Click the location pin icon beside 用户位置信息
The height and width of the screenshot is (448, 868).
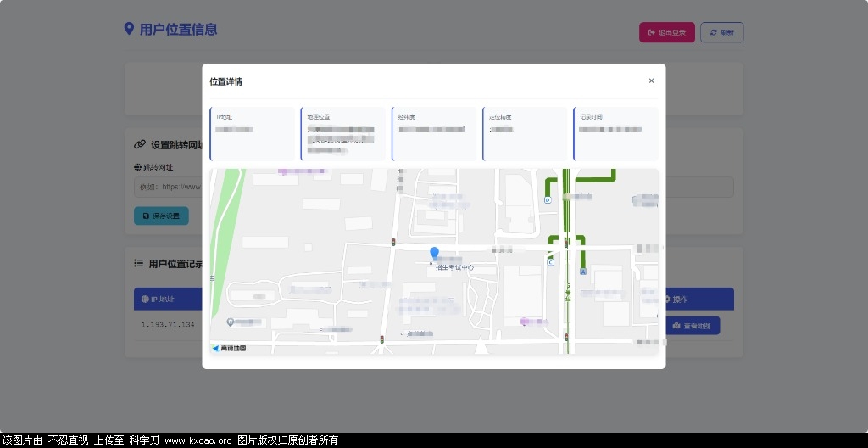[x=129, y=29]
